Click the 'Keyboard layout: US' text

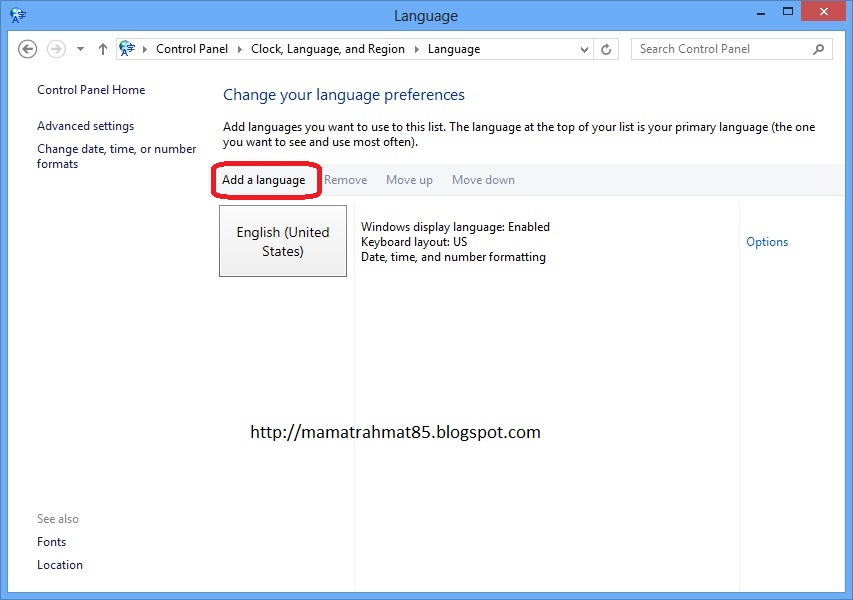tap(414, 242)
